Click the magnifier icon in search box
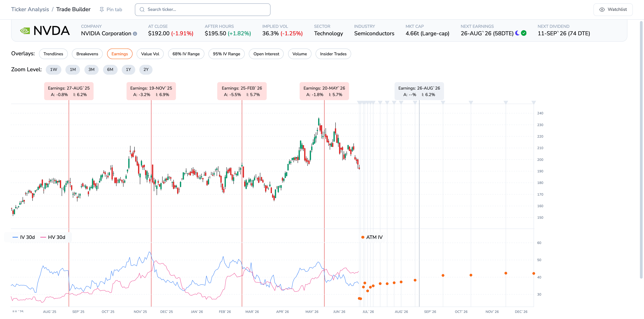Image resolution: width=644 pixels, height=319 pixels. point(142,10)
